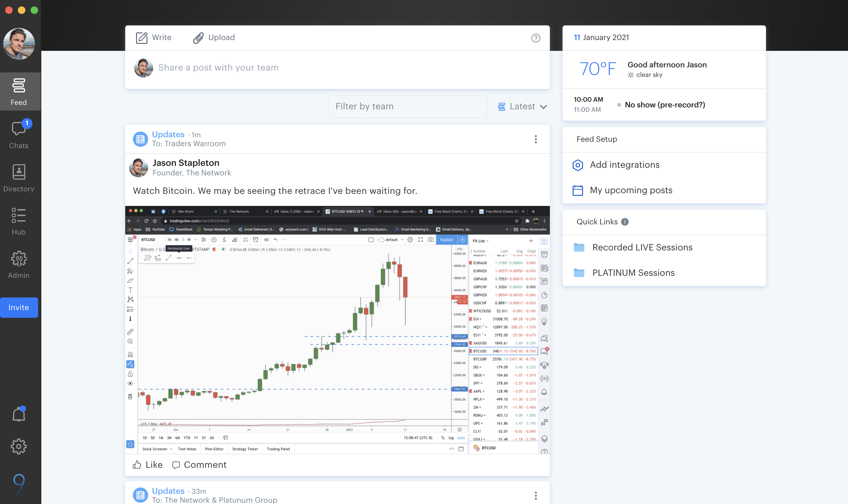The image size is (848, 504).
Task: Select the Write post tab
Action: pos(154,37)
